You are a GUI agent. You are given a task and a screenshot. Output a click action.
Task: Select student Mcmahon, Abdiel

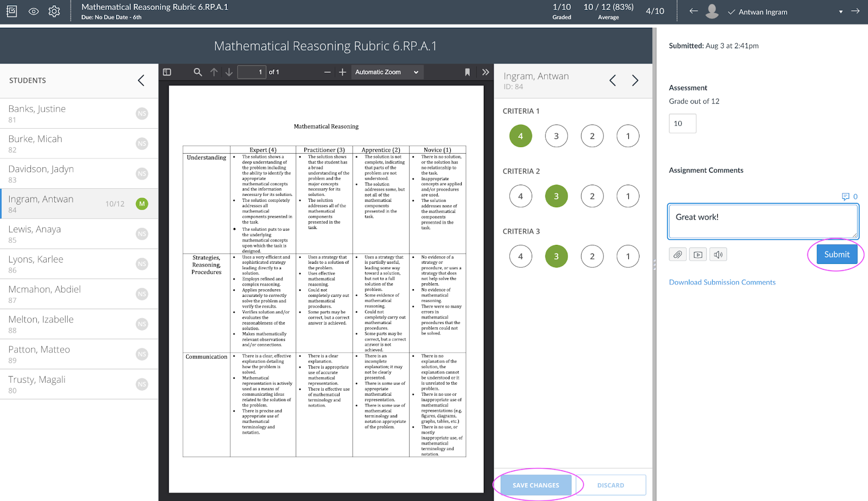[x=79, y=294]
